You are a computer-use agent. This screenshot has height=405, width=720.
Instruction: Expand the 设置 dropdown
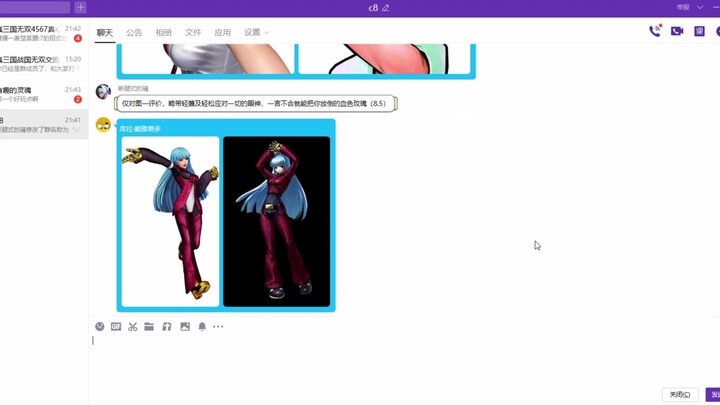[256, 33]
